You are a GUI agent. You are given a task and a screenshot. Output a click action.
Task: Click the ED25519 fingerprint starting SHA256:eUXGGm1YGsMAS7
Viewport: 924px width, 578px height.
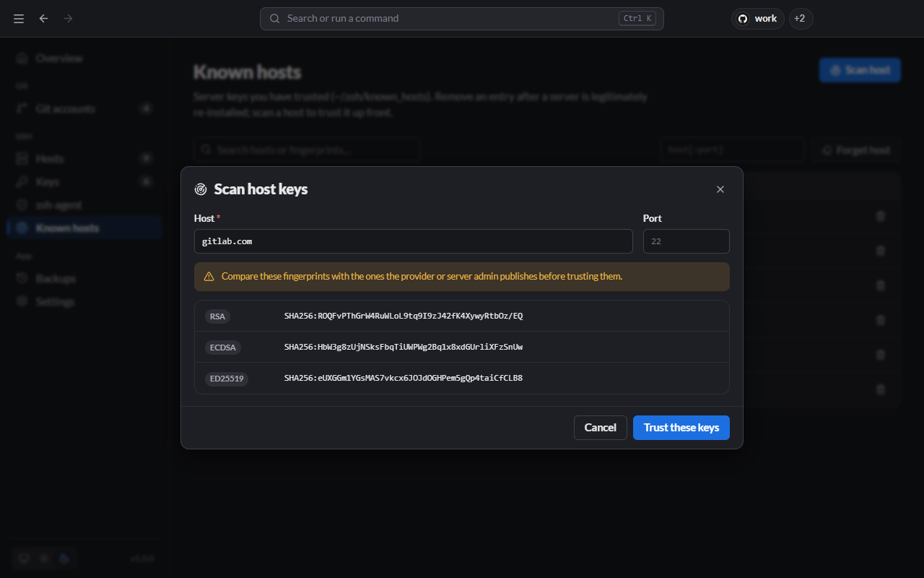[404, 379]
